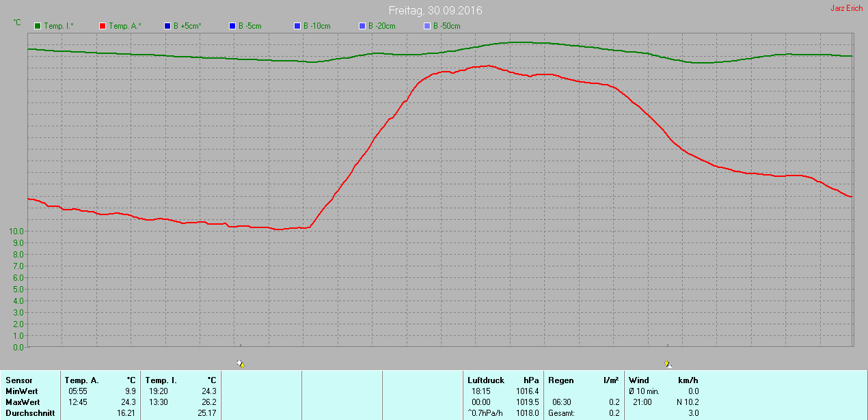Click the date title Freitag, 30.09.2016

coord(435,10)
